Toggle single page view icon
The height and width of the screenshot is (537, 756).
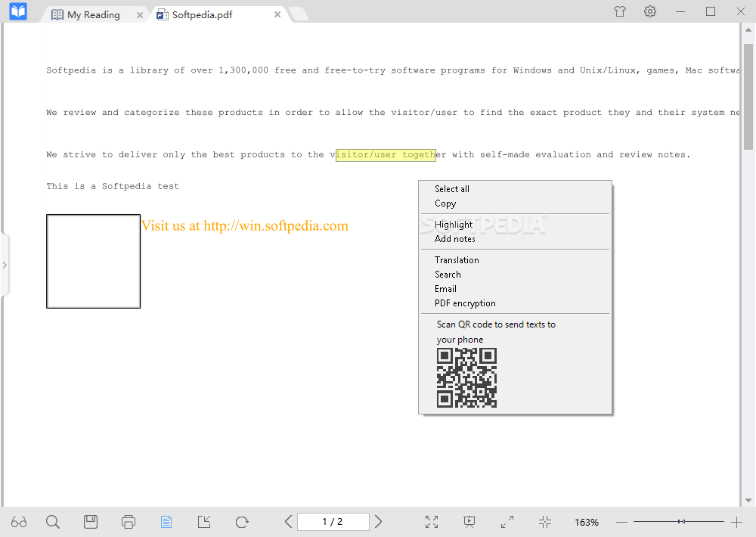(166, 522)
